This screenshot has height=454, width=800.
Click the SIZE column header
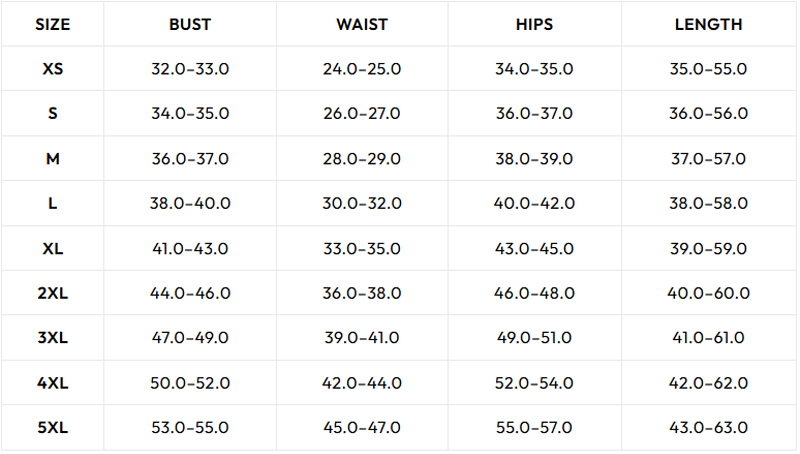53,24
